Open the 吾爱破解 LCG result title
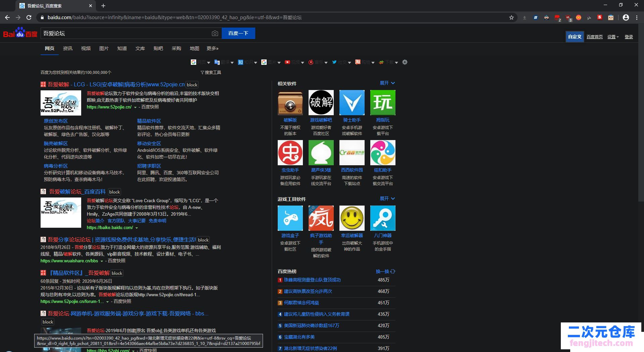The height and width of the screenshot is (352, 644). (116, 84)
